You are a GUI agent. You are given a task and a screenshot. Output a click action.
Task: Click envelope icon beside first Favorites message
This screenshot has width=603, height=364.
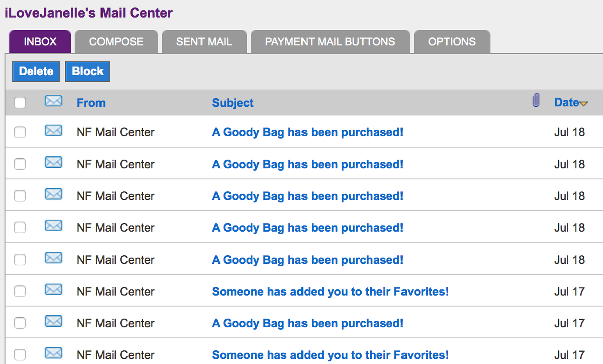(x=53, y=289)
